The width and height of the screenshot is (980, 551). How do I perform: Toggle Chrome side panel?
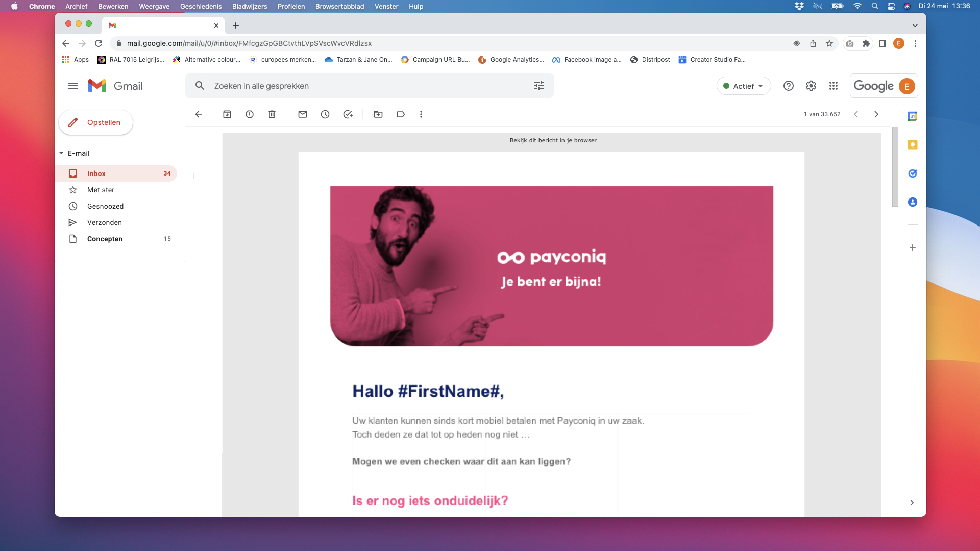[x=883, y=43]
